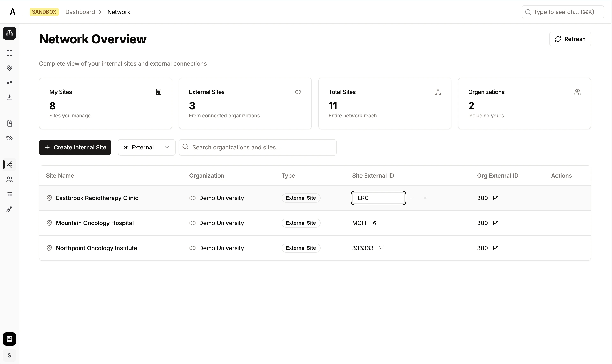Click the search organizations and sites field

click(x=257, y=147)
